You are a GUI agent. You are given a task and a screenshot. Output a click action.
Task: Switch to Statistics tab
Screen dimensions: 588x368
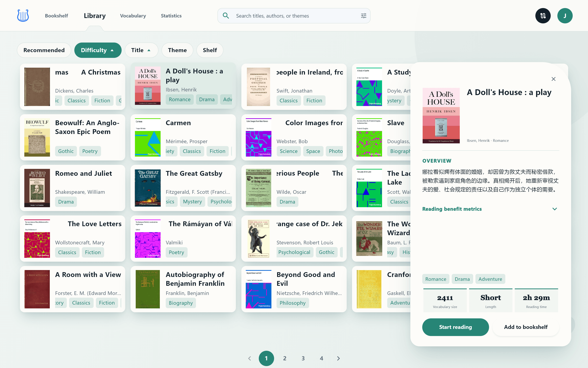[171, 16]
